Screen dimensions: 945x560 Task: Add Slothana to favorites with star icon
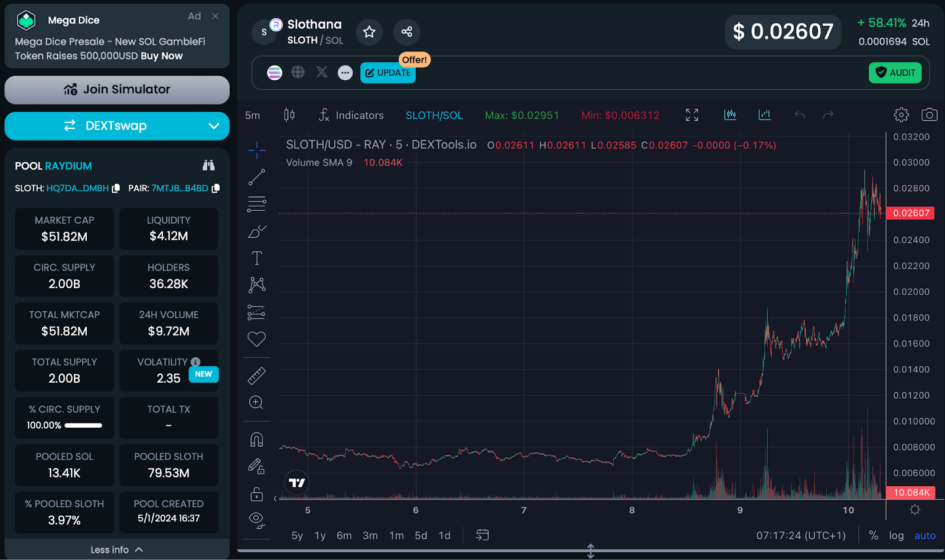(369, 32)
